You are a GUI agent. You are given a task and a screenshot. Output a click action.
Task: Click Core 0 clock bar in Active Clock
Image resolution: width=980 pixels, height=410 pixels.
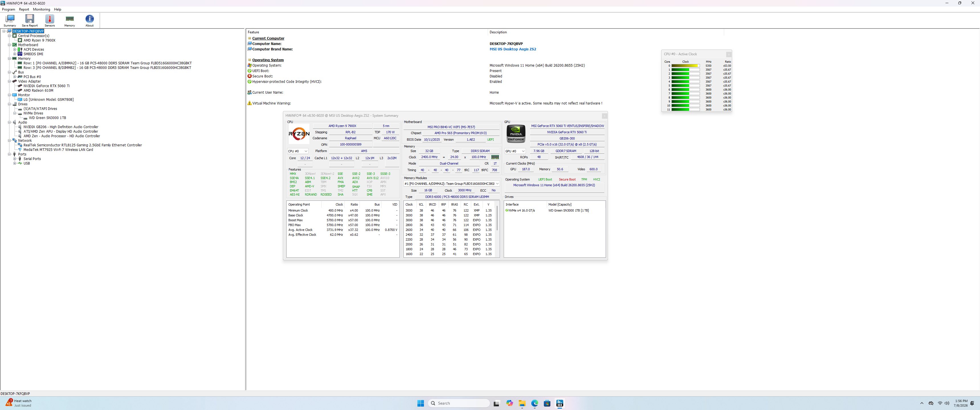click(685, 66)
